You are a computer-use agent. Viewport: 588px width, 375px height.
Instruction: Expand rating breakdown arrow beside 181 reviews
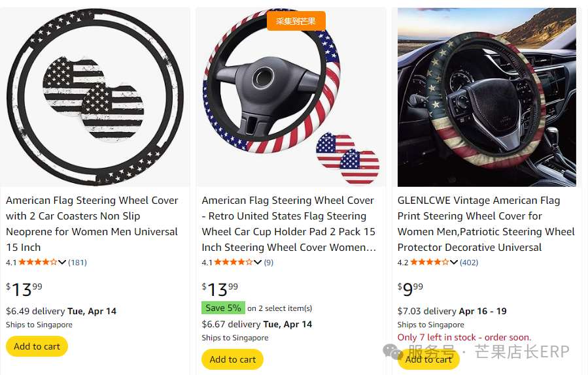(63, 263)
